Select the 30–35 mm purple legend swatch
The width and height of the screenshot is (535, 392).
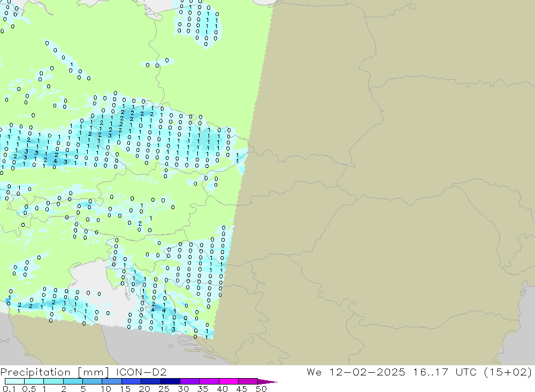[190, 381]
